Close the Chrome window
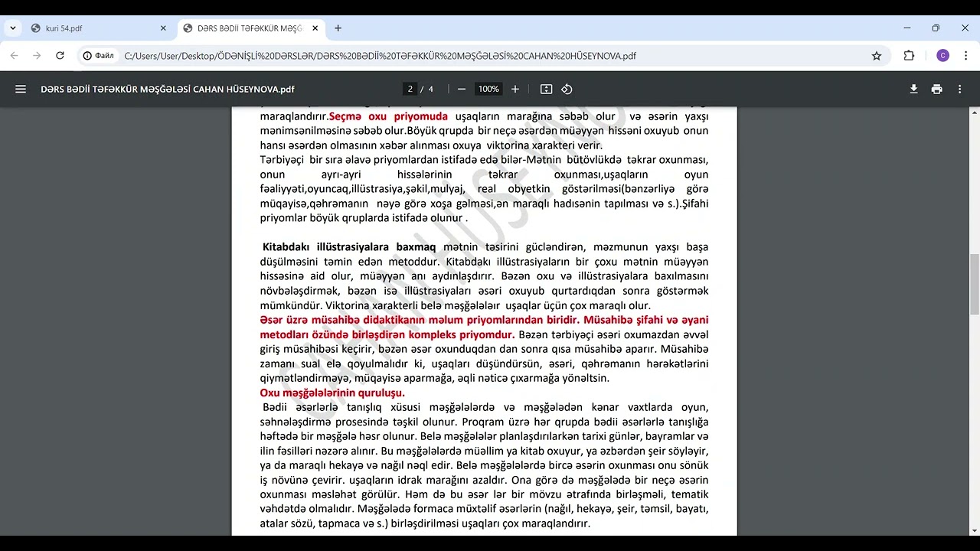980x551 pixels. click(965, 28)
